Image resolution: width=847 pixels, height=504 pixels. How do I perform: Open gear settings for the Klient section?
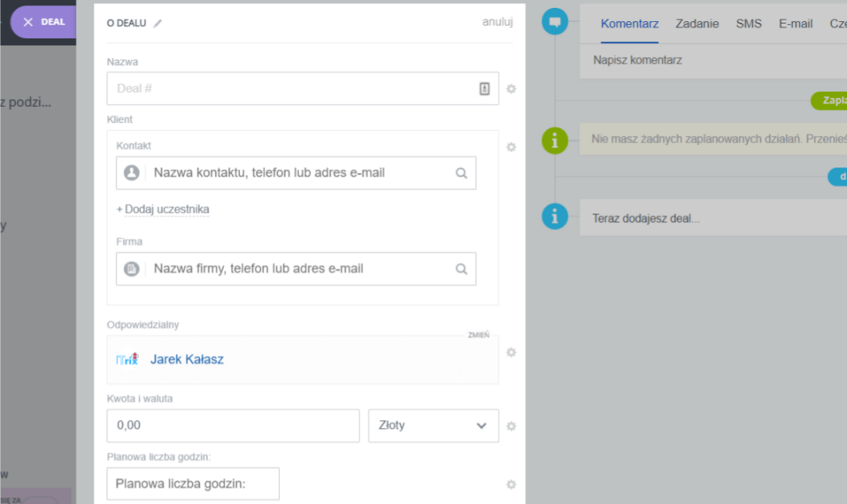(511, 147)
